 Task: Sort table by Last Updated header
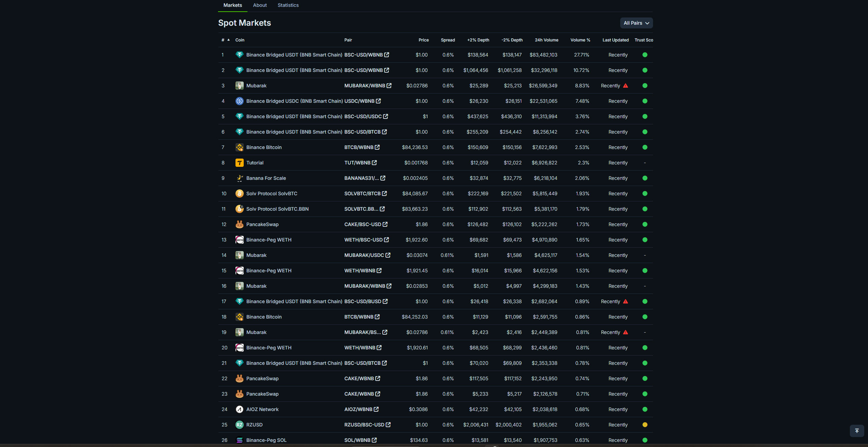(x=615, y=40)
